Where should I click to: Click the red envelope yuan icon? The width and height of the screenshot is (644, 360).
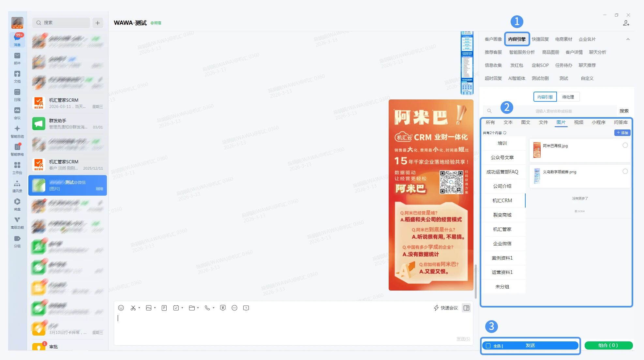[223, 308]
